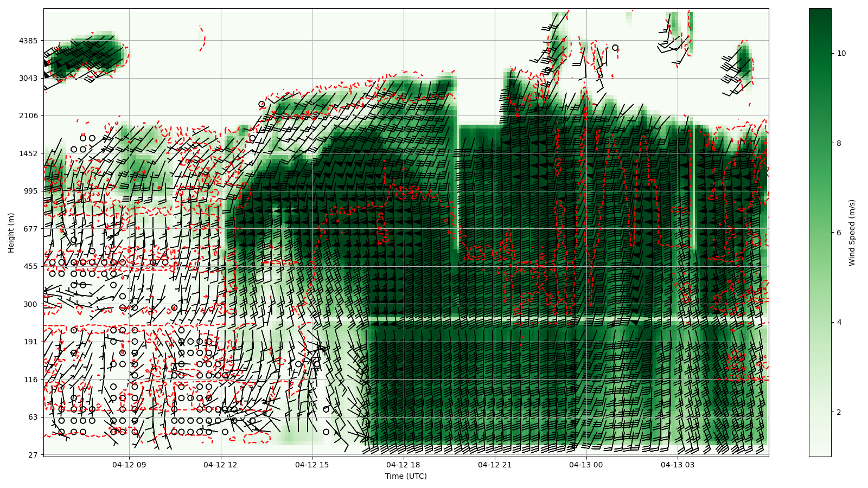
Task: Click the 10 tick label on colorbar
Action: 841,53
